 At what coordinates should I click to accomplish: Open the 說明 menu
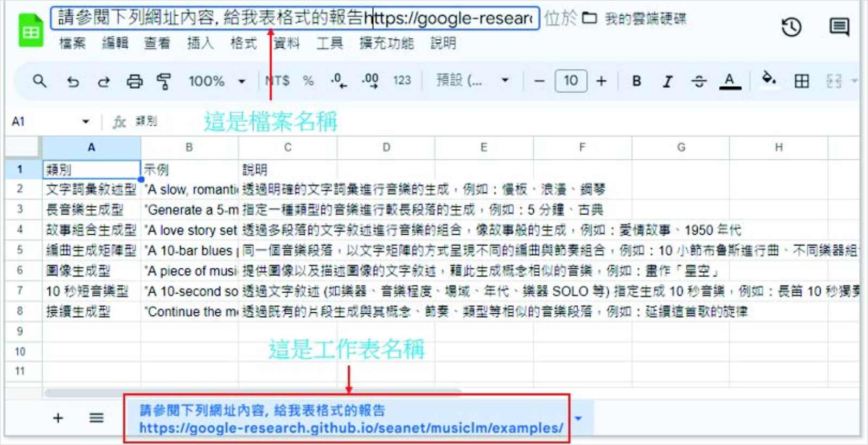coord(443,43)
